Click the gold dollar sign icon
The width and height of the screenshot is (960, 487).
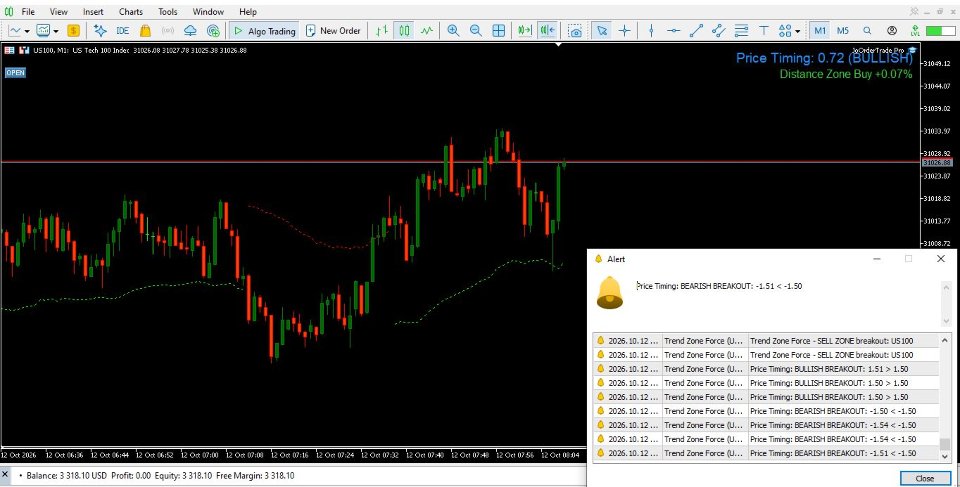[x=73, y=31]
